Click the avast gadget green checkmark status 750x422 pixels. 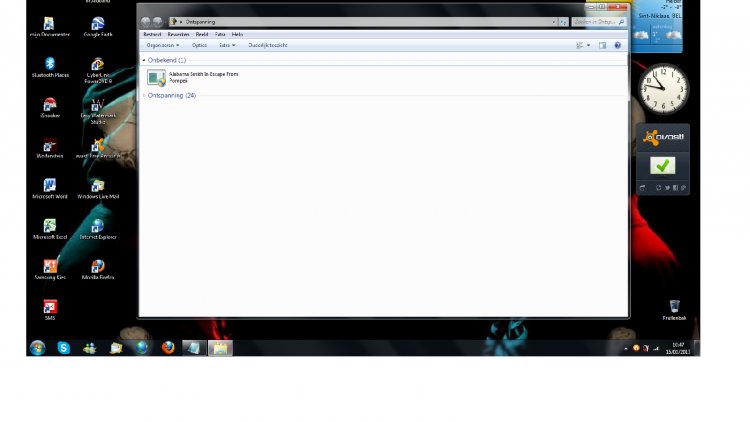pos(662,166)
